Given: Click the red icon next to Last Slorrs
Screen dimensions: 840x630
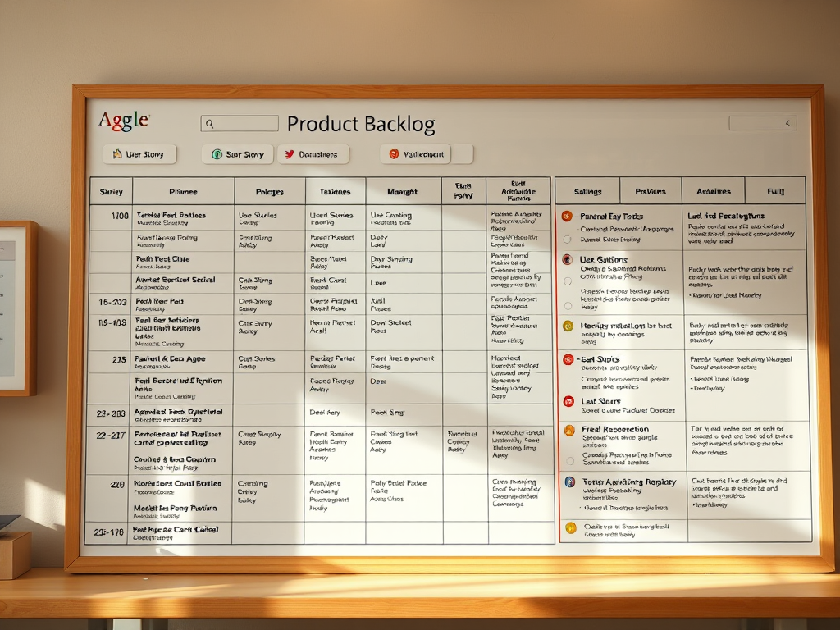Looking at the screenshot, I should pyautogui.click(x=568, y=401).
